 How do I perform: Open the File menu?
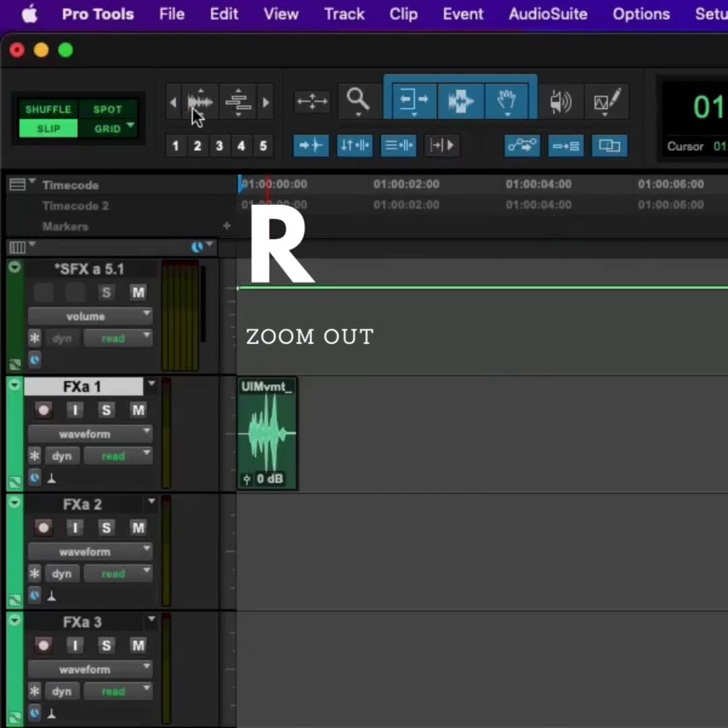point(172,14)
